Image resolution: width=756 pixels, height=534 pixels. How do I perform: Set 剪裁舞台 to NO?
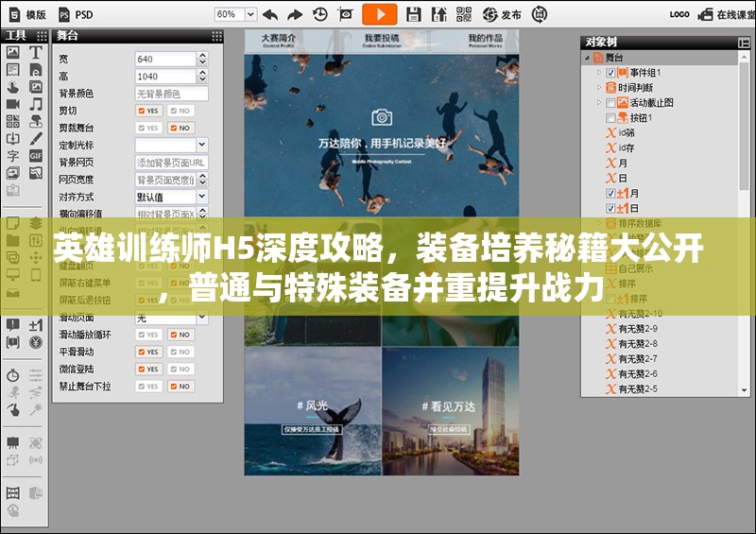[x=180, y=128]
